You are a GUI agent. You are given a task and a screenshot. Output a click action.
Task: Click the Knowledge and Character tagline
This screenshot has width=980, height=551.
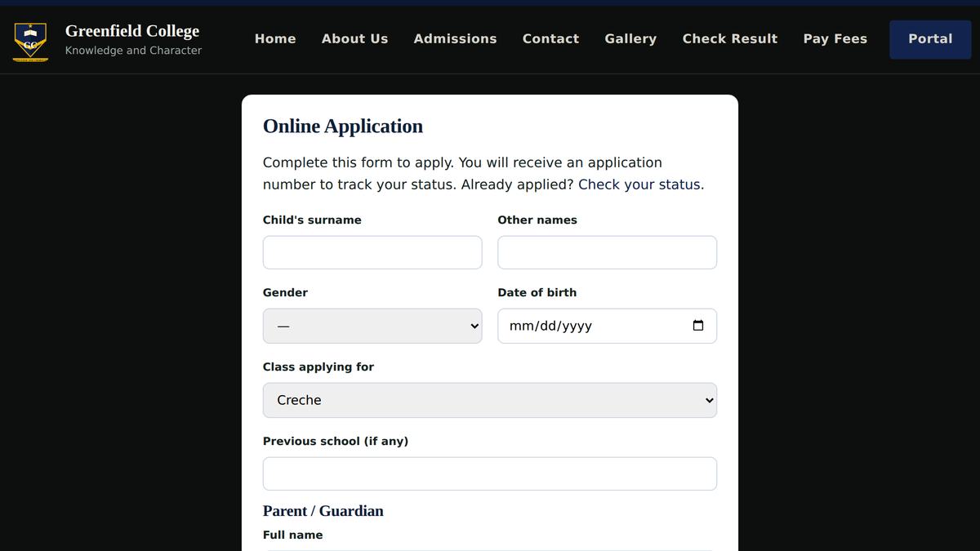(x=133, y=51)
